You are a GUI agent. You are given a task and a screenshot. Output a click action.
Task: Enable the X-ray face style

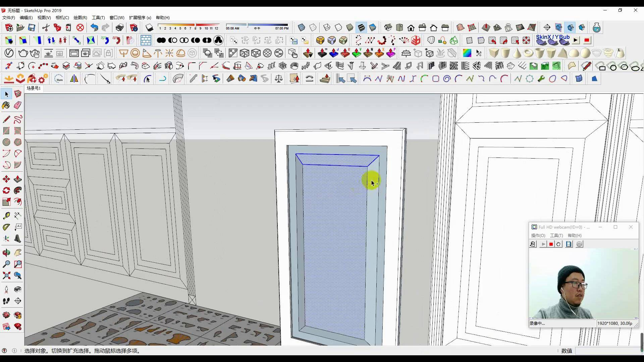(301, 27)
